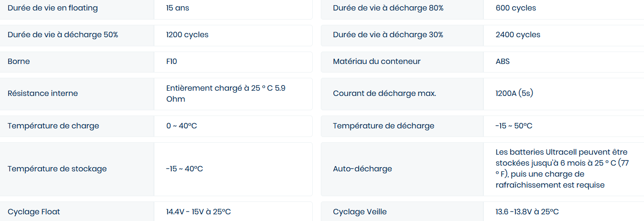
Task: Click the 'Matériau du conteneur' label
Action: coord(377,62)
